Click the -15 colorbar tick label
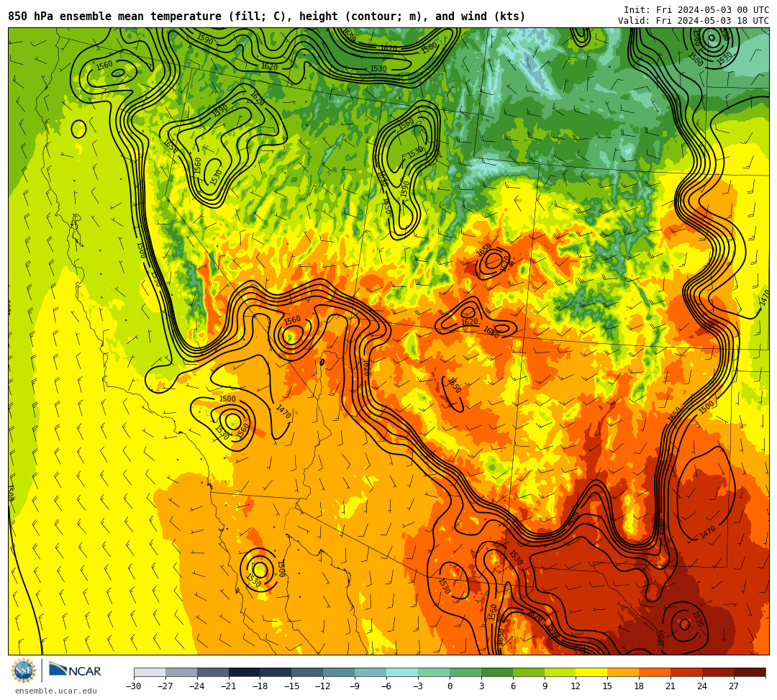 [292, 686]
